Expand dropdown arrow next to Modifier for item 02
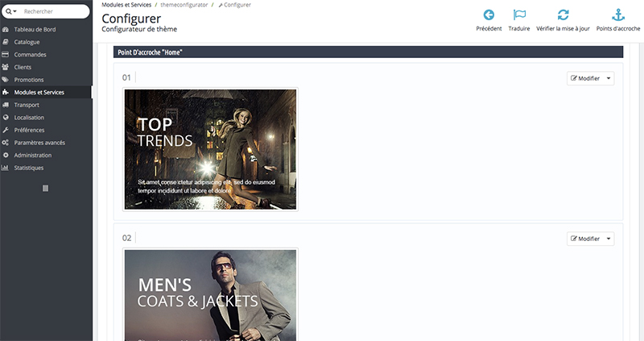This screenshot has height=341, width=644. tap(609, 239)
